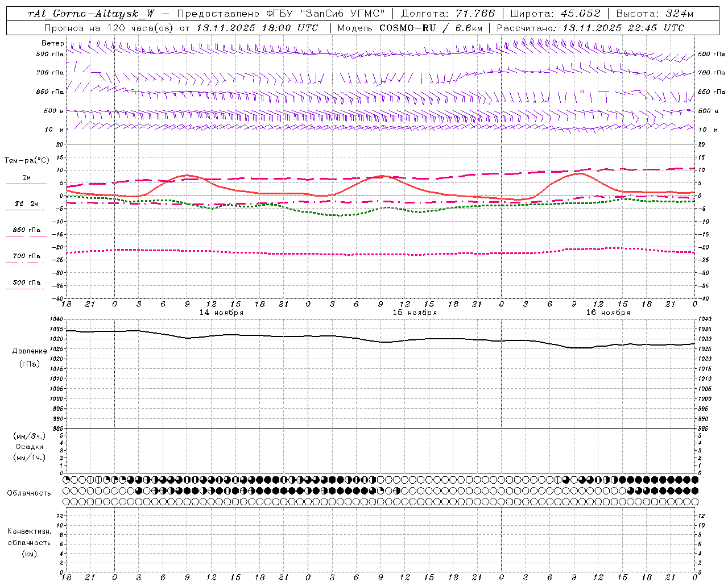Click the 700 гПа temperature legend entry
Screen dimensions: 728x582
coord(27,256)
